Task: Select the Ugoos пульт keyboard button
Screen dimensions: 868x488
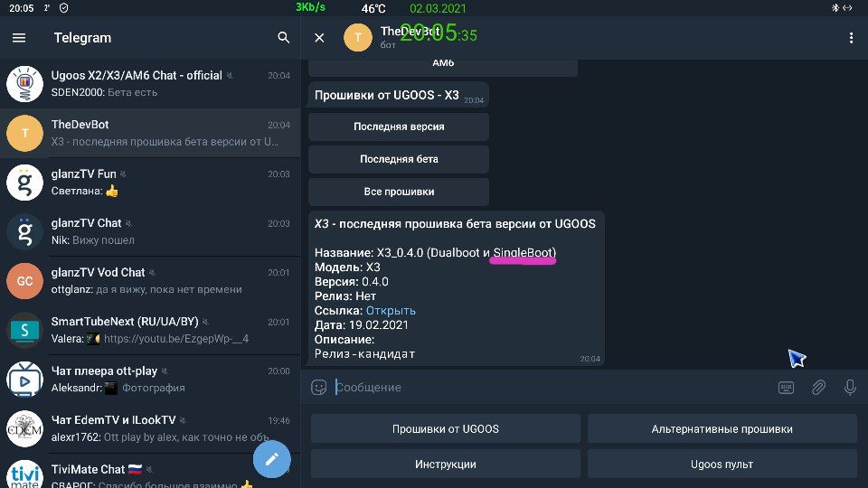Action: 722,465
